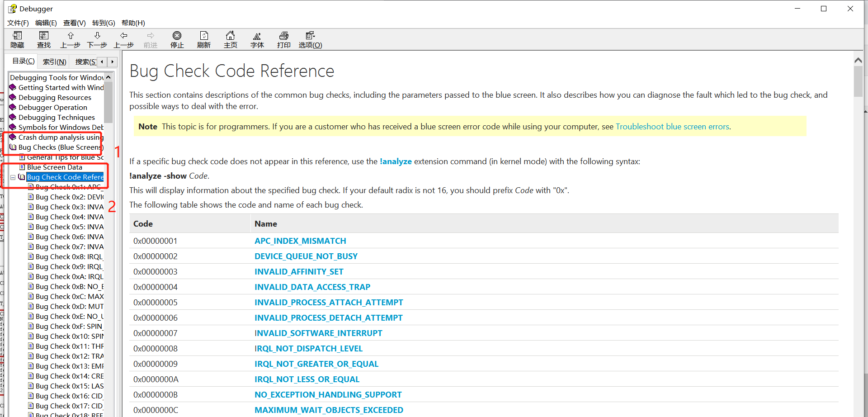Select Blue Screen Data in the tree
This screenshot has width=868, height=417.
[x=54, y=167]
